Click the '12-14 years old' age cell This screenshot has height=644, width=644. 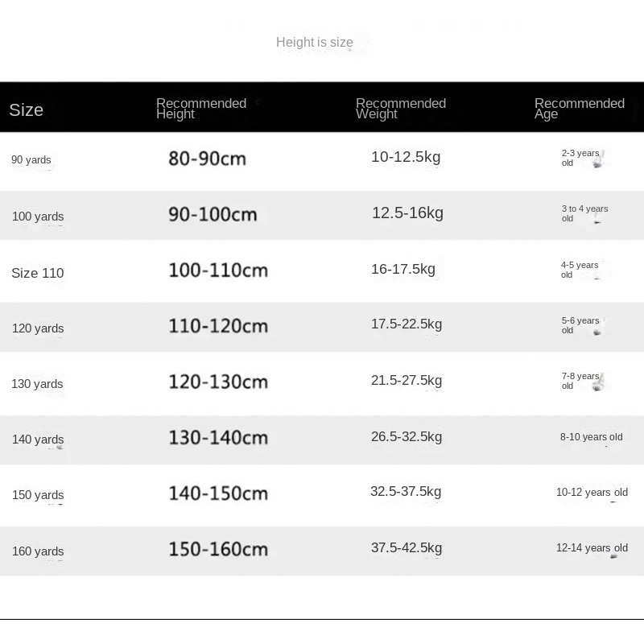592,548
